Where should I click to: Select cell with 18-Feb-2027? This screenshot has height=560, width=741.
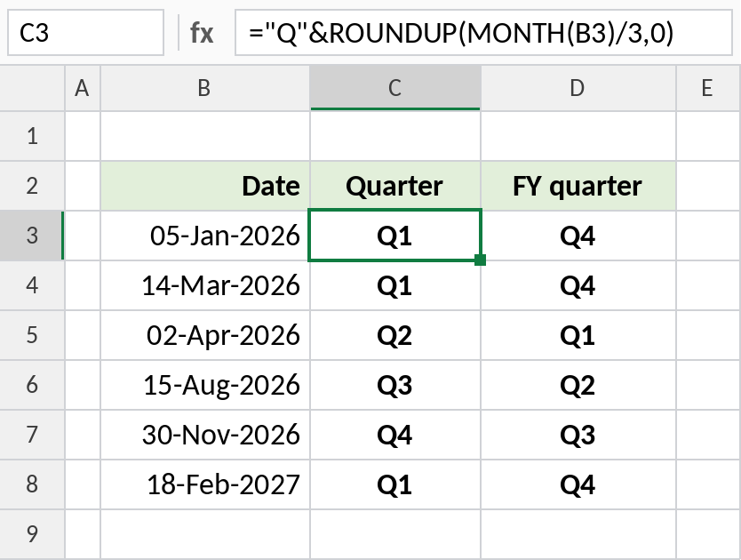click(205, 484)
